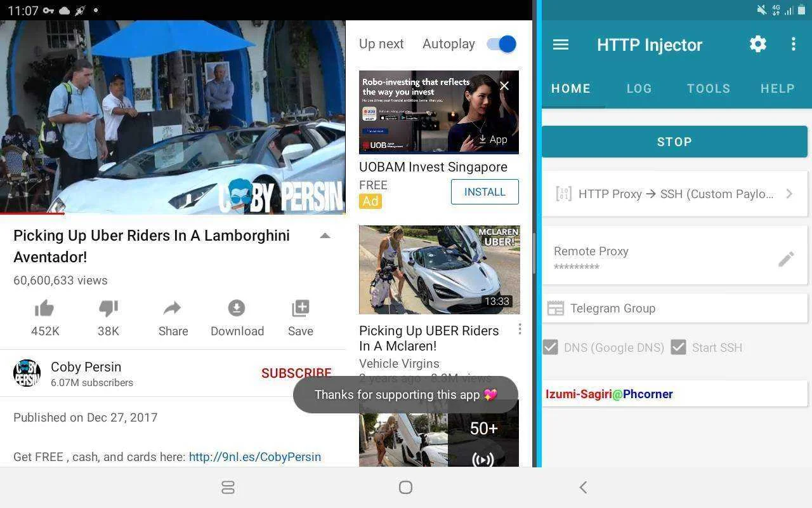Switch to the HOME tab
The image size is (812, 508).
[571, 89]
